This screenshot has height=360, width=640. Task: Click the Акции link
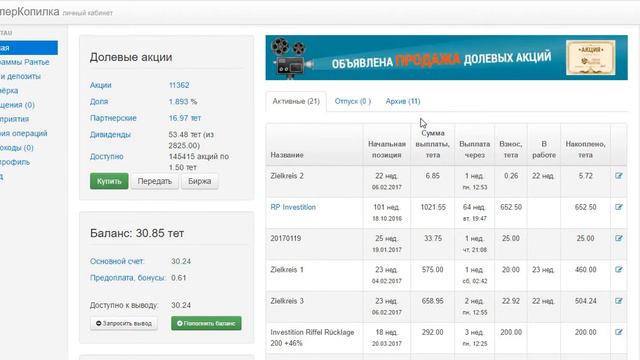(100, 85)
